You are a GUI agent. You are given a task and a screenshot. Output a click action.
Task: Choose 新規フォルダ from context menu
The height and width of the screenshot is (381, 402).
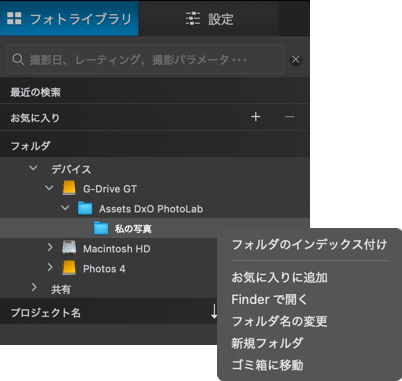(267, 343)
